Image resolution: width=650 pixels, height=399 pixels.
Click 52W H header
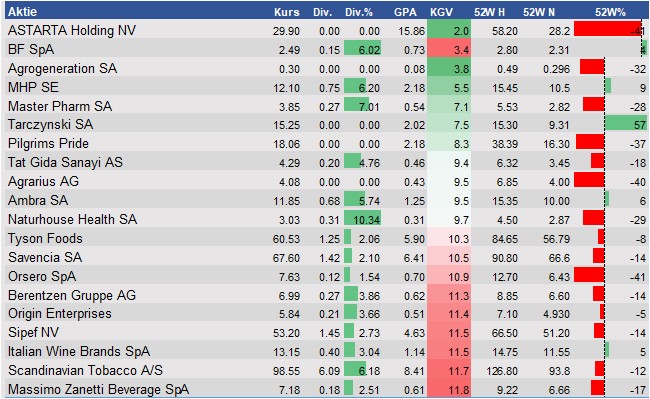489,12
